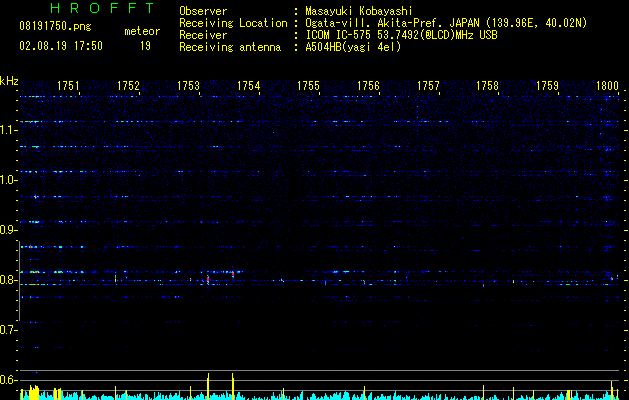Click the 0.9 frequency axis label
Image resolution: width=629 pixels, height=400 pixels.
[x=8, y=230]
